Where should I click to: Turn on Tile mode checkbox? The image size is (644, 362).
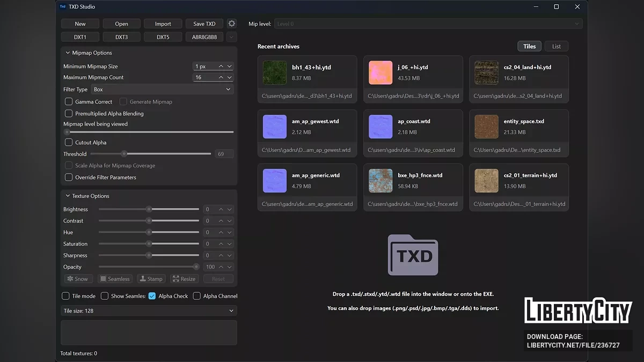(x=65, y=296)
